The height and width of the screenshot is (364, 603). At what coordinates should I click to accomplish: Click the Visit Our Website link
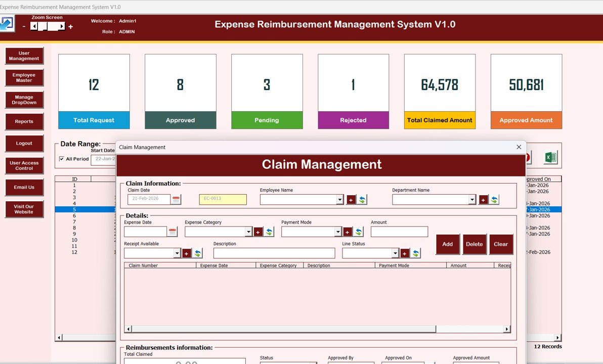(24, 209)
